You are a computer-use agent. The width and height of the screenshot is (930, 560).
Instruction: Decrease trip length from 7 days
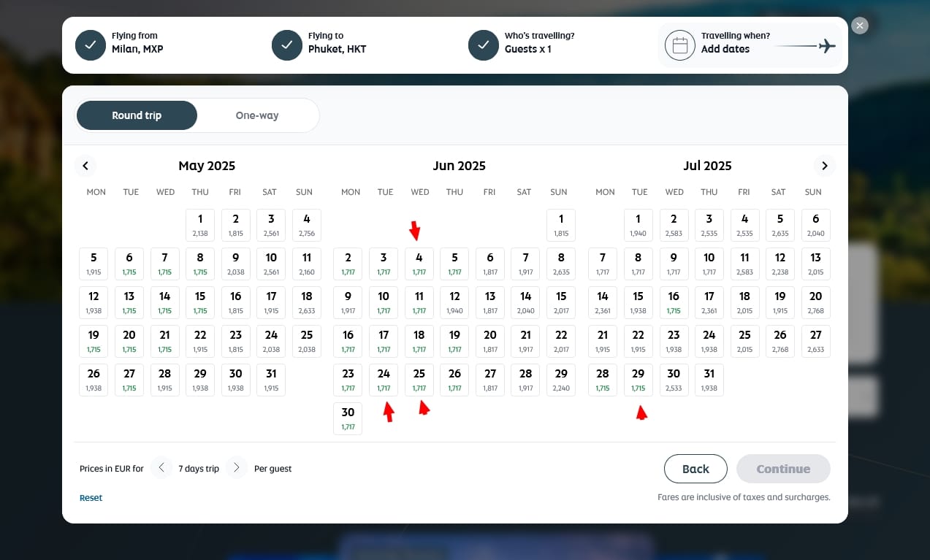point(161,468)
